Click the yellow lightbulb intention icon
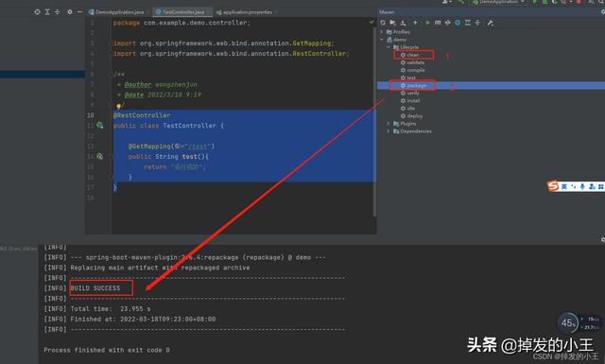The width and height of the screenshot is (605, 364). tap(118, 106)
